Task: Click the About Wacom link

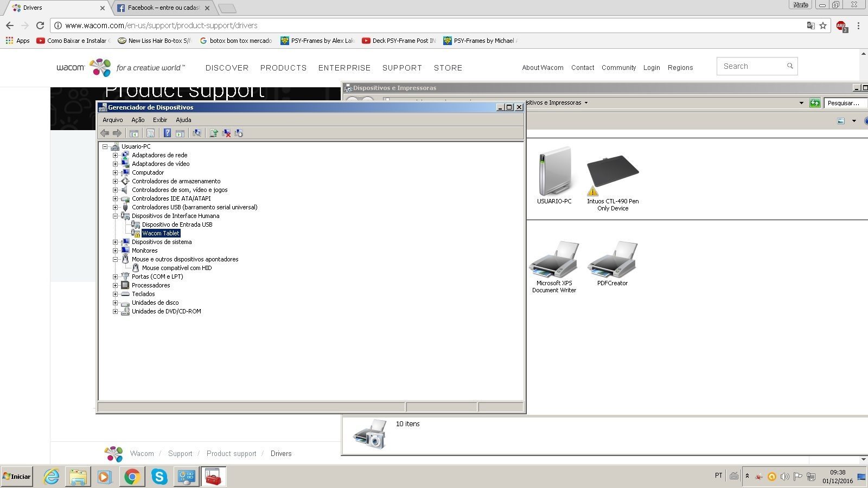Action: 542,68
